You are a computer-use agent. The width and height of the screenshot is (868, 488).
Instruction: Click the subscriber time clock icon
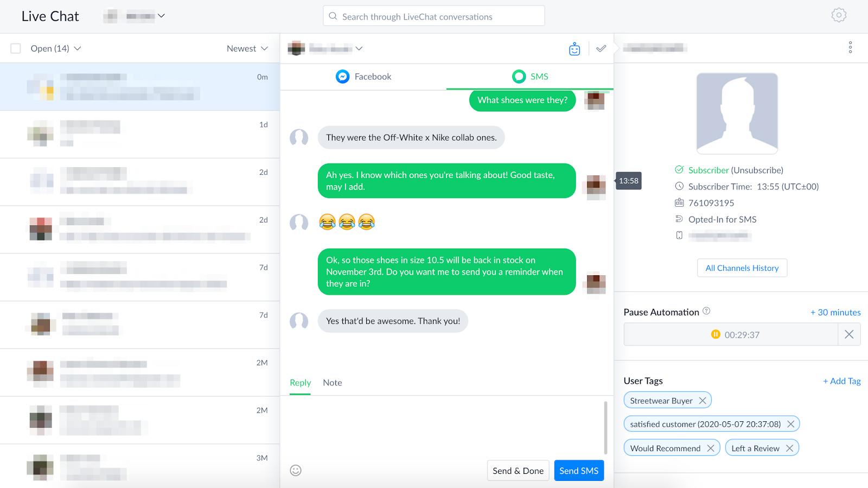pos(679,186)
